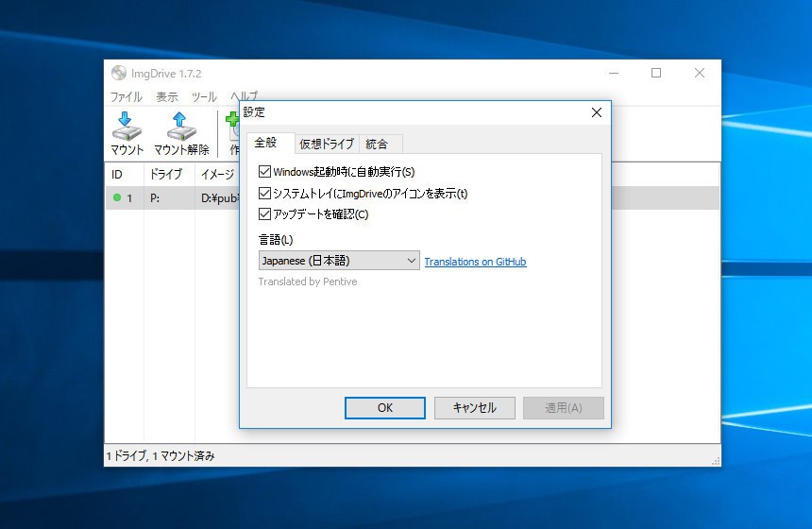Click the マウント解除 (Unmount) toolbar icon
This screenshot has width=812, height=529.
(x=181, y=133)
